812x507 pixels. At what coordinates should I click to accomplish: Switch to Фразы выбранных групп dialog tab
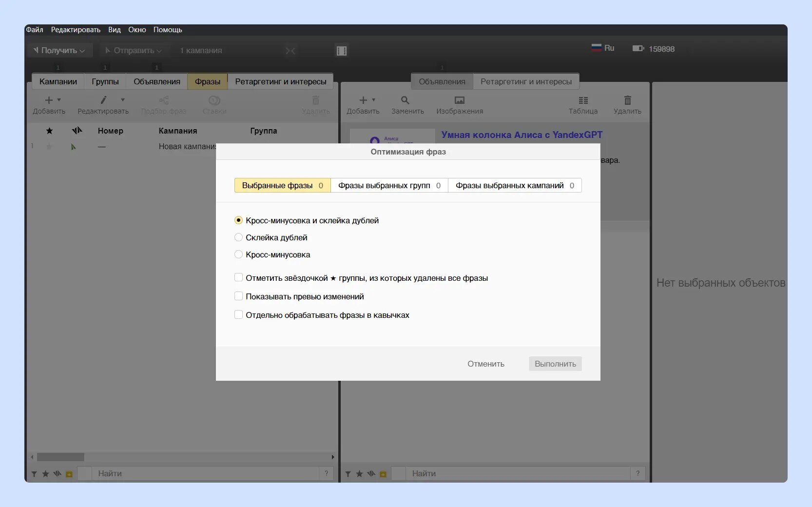click(x=389, y=185)
